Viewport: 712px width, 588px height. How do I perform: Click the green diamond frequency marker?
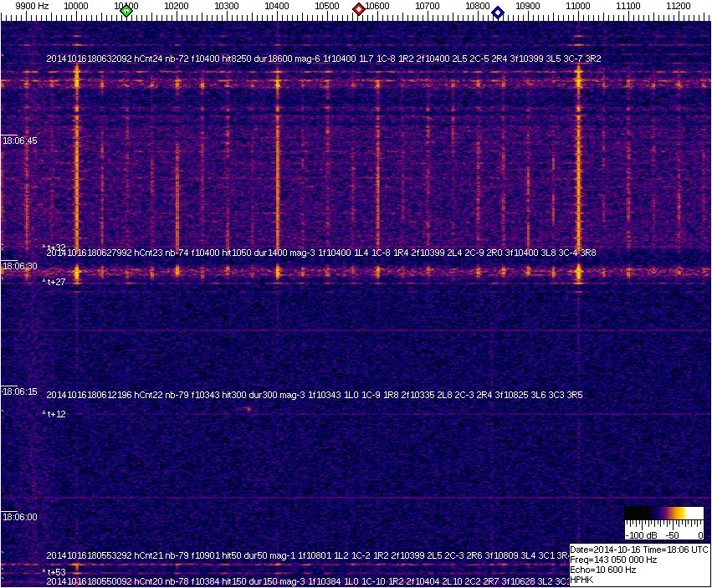click(126, 11)
